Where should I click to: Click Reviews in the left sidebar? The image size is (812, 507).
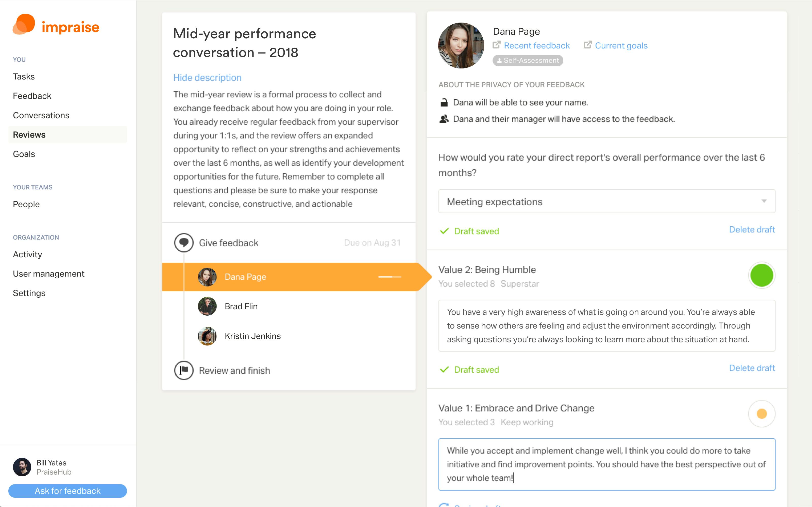[x=29, y=134]
